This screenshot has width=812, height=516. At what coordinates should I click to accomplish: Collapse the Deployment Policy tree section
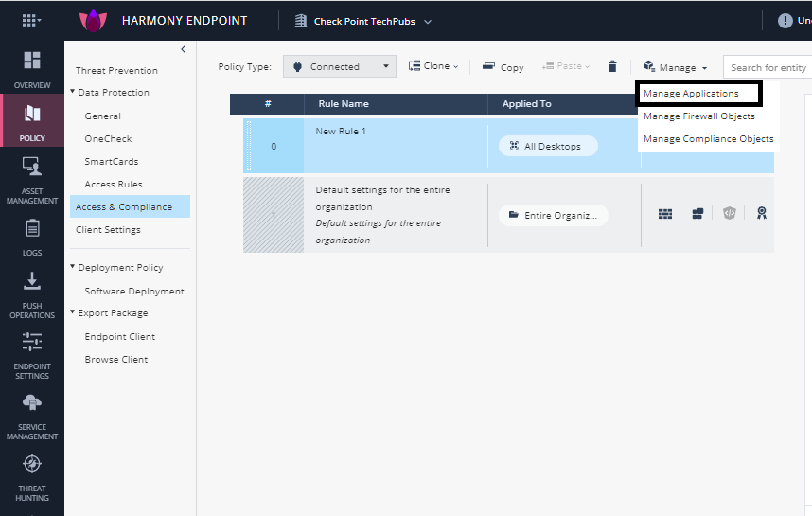73,266
